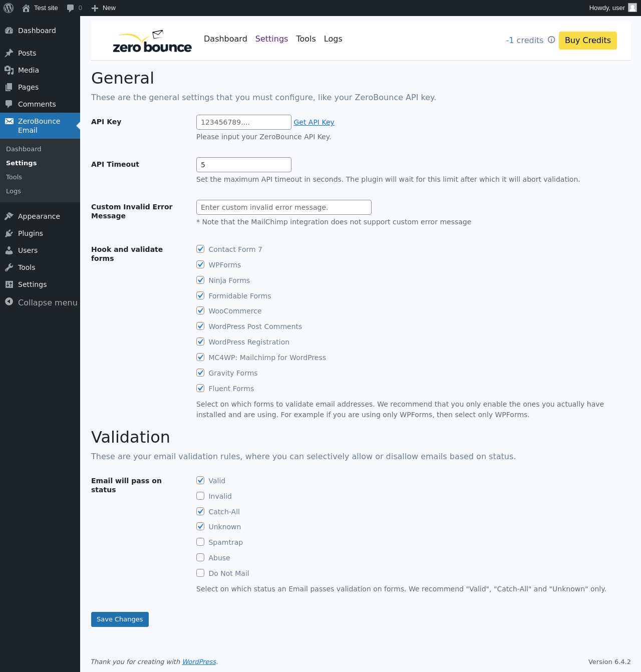Viewport: 641px width, 672px height.
Task: Uncheck the Valid status checkbox
Action: click(200, 480)
